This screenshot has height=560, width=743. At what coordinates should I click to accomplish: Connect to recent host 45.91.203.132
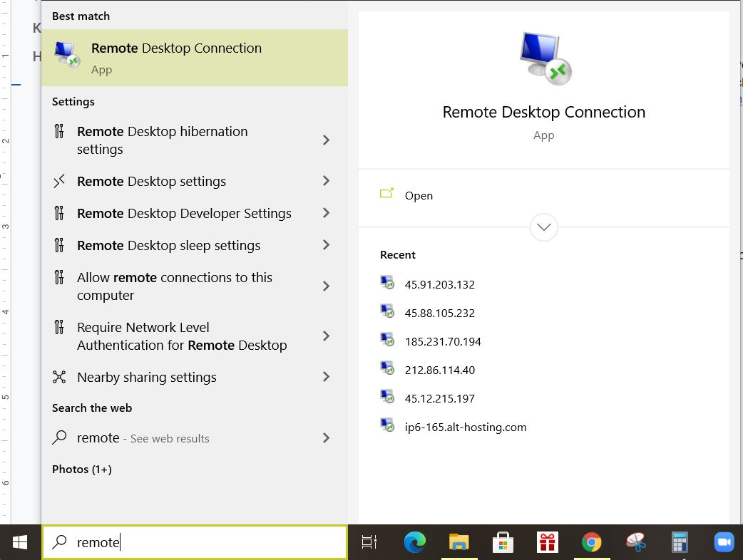[x=439, y=284]
